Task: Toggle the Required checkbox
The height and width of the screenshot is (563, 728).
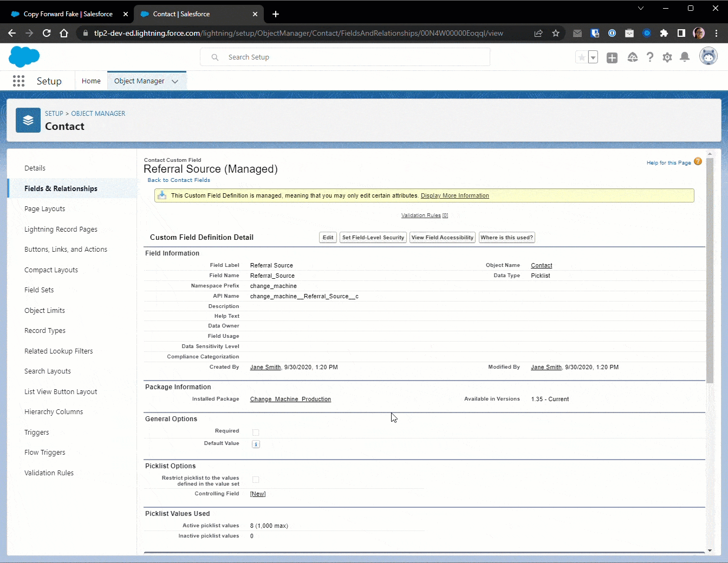Action: pos(256,432)
